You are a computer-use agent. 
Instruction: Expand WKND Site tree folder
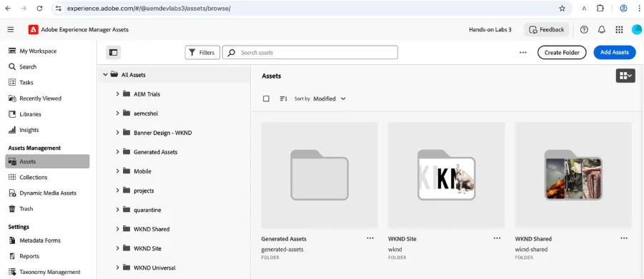[117, 248]
